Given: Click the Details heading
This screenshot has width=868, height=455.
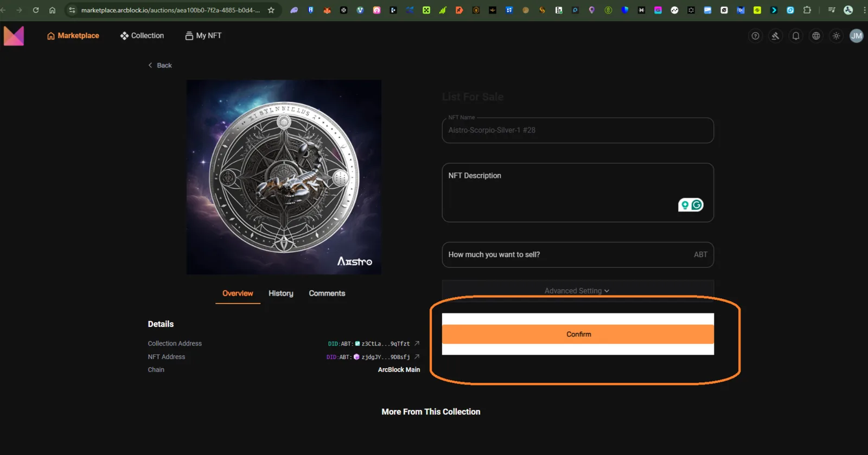Looking at the screenshot, I should pos(161,324).
